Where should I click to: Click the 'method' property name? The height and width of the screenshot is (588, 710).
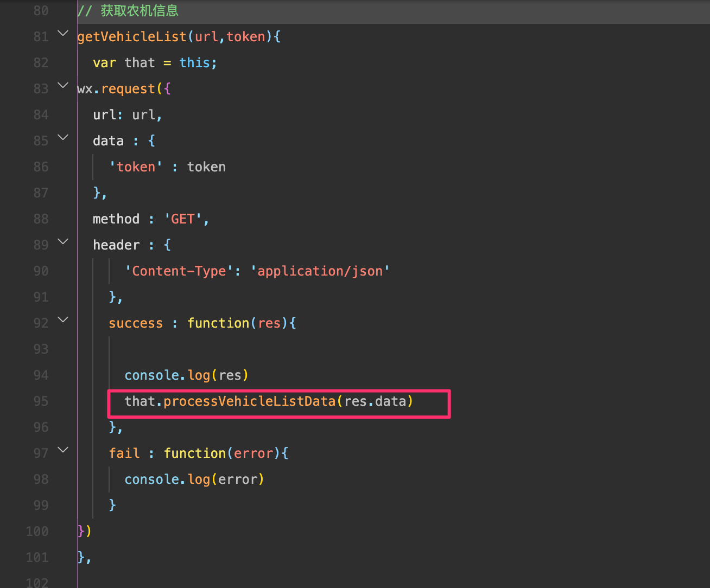(116, 219)
